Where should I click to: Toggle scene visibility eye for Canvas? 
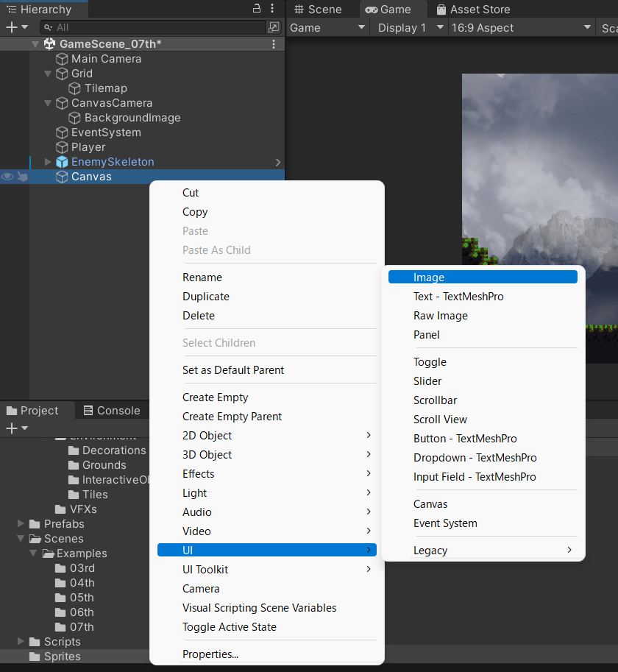(7, 177)
